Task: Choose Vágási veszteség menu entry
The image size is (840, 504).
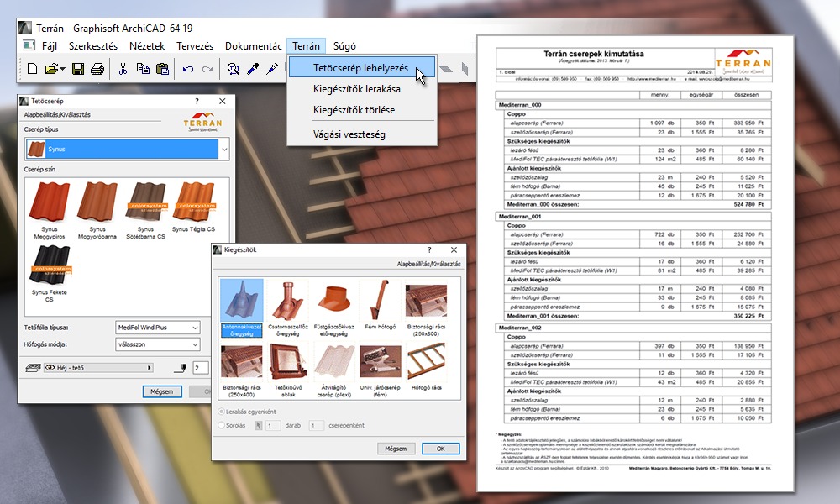Action: tap(361, 134)
